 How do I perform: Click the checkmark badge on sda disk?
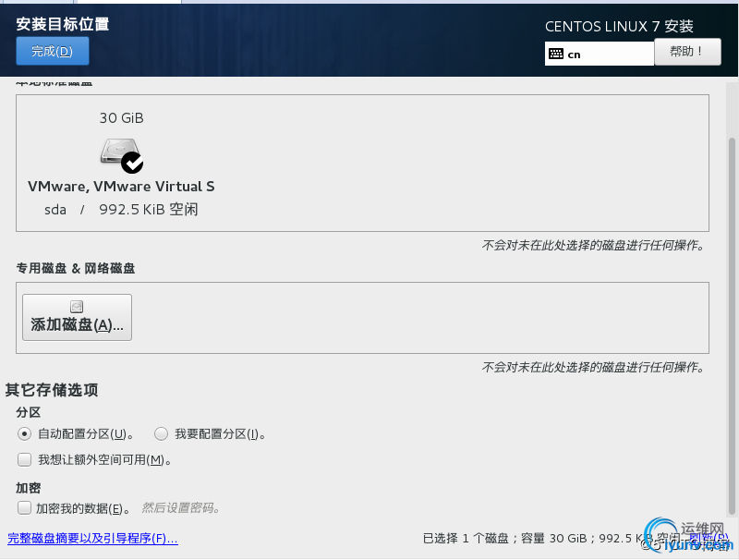tap(132, 163)
